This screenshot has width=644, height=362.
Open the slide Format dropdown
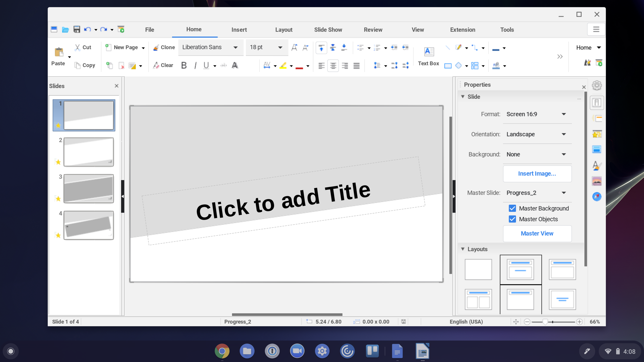(x=537, y=114)
